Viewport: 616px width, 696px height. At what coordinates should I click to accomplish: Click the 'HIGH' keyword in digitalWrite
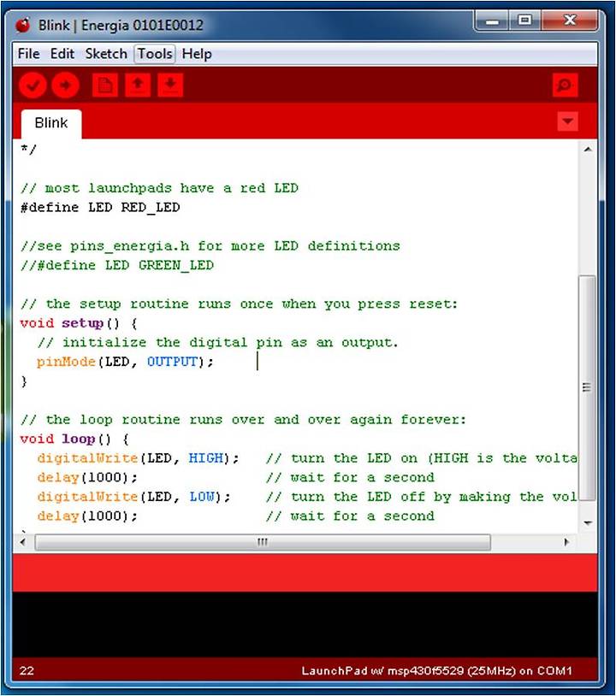pos(205,458)
